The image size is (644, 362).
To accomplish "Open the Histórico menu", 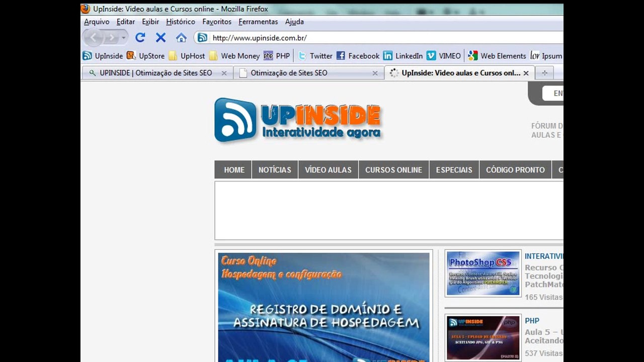I will click(x=181, y=22).
